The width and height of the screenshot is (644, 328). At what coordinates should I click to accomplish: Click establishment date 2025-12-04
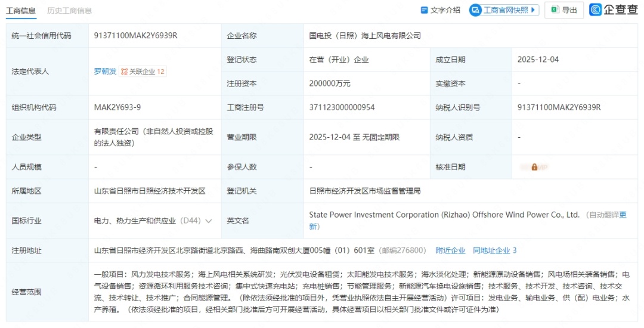[538, 60]
